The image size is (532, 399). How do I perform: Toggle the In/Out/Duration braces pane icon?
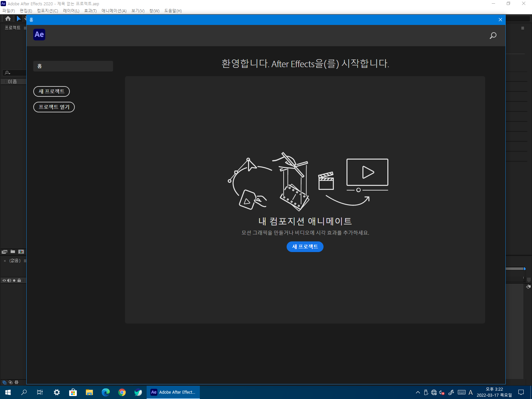[x=16, y=382]
